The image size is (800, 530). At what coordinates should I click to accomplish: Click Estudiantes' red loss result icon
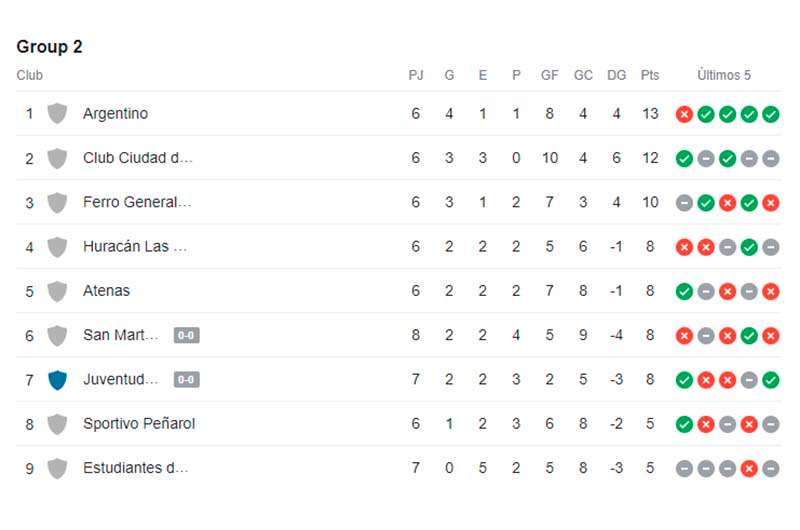point(749,468)
